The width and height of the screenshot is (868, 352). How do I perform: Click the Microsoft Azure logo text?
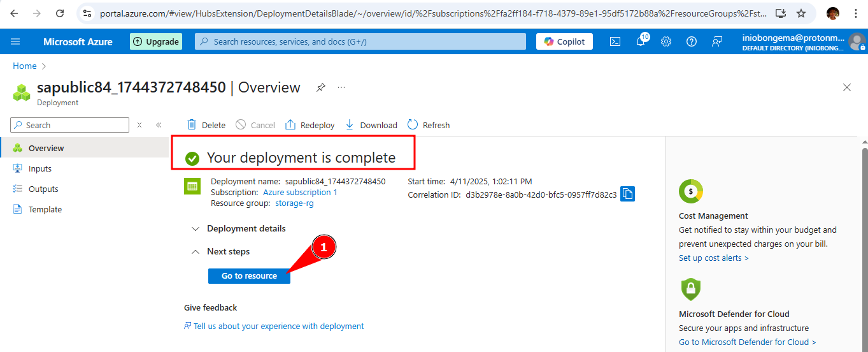pos(78,41)
